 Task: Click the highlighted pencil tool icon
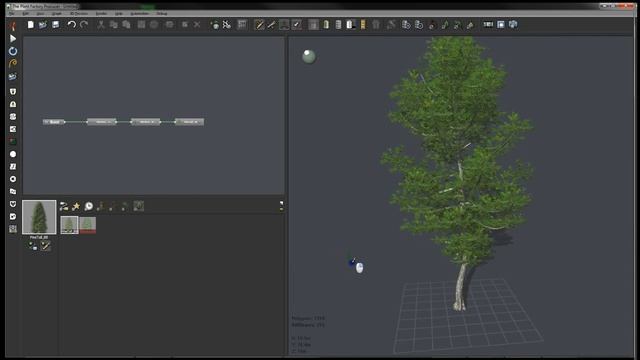point(259,25)
